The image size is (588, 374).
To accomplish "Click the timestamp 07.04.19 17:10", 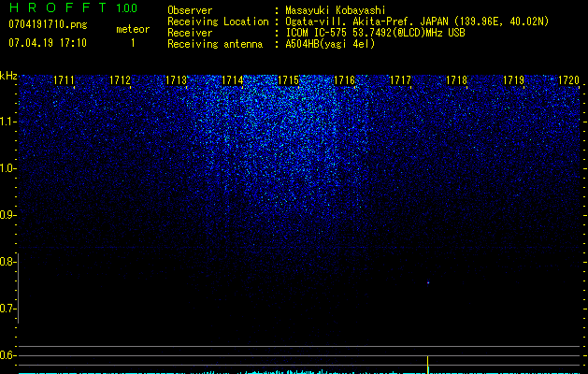I will pyautogui.click(x=48, y=42).
